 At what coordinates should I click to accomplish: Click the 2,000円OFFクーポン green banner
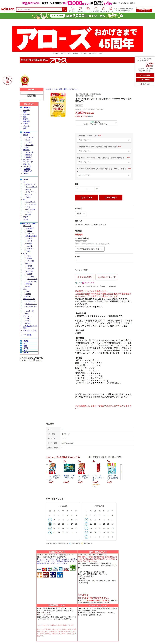click(x=78, y=16)
